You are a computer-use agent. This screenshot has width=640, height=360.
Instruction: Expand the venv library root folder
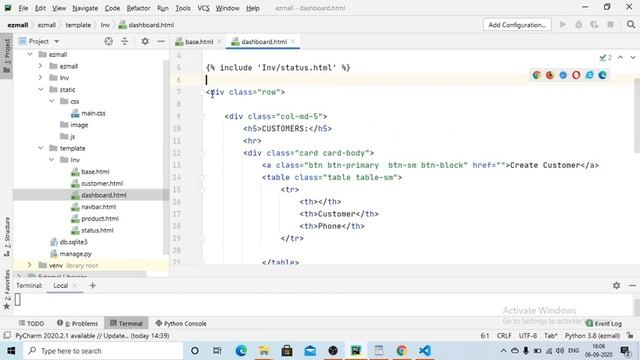coord(29,265)
